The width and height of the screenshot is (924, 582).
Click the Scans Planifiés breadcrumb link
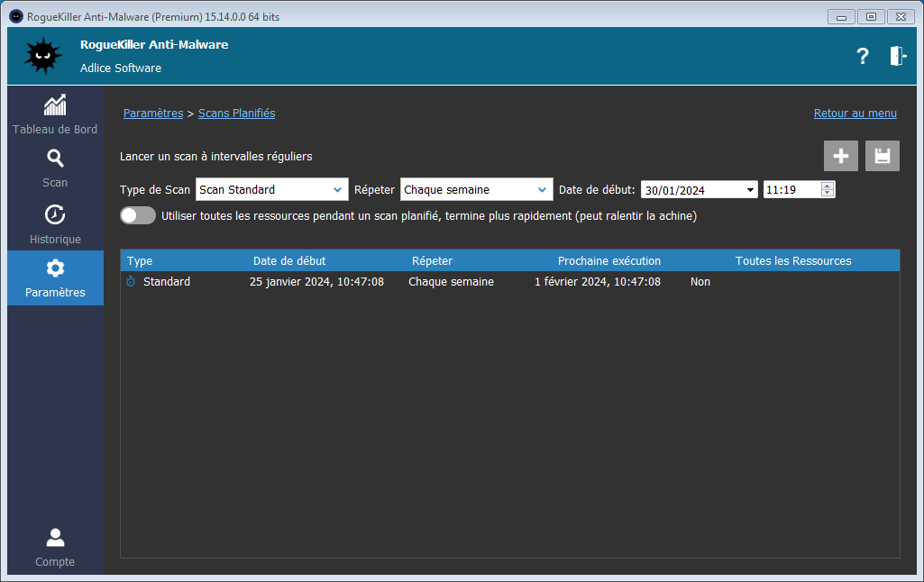tap(236, 114)
